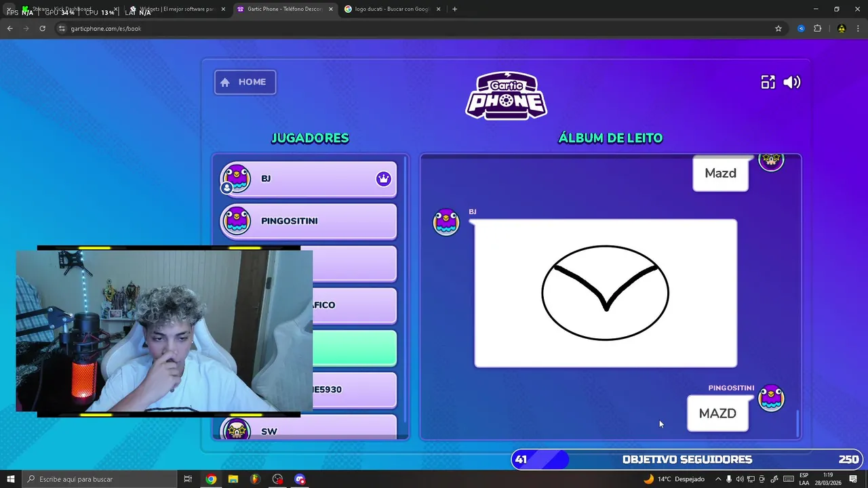The height and width of the screenshot is (488, 868).
Task: Close the 'logo ducati' tab
Action: [x=438, y=9]
